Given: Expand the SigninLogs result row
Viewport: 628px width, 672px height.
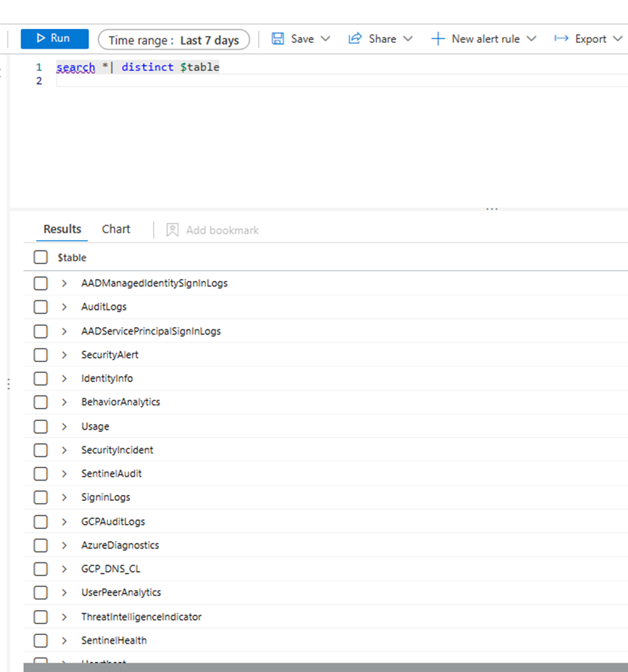Looking at the screenshot, I should coord(64,497).
